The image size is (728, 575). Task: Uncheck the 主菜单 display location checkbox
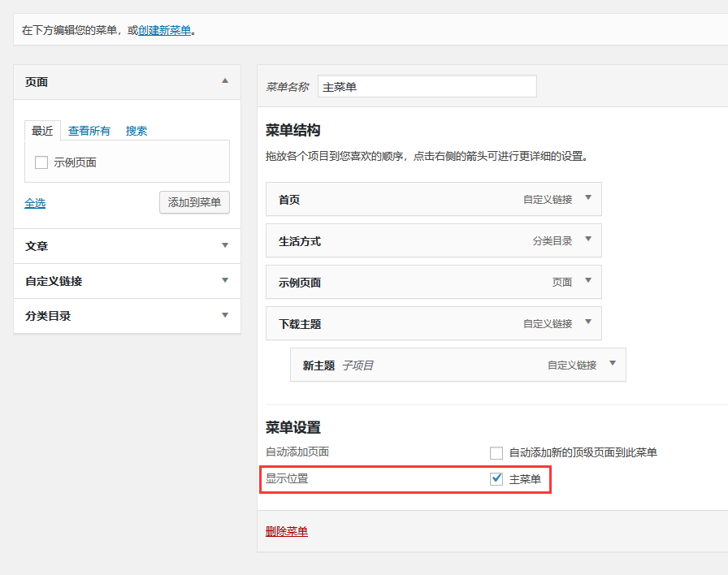click(x=496, y=479)
